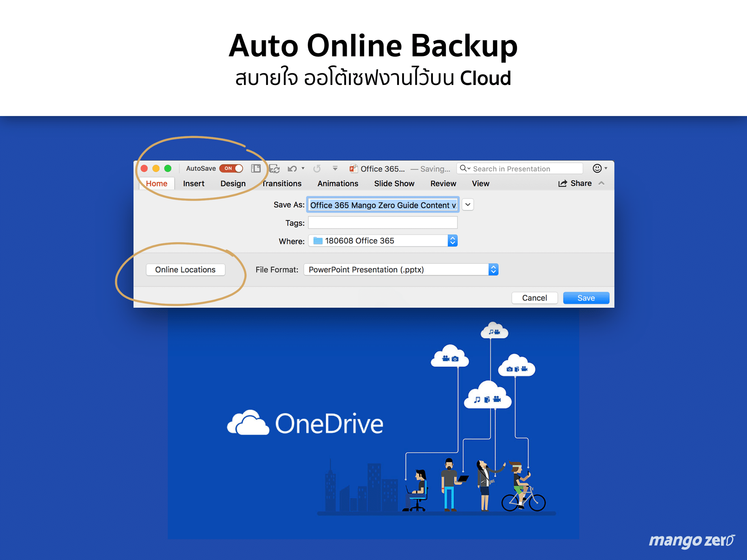The height and width of the screenshot is (560, 747).
Task: Click the templates layout icon beside AutoSave
Action: [256, 168]
